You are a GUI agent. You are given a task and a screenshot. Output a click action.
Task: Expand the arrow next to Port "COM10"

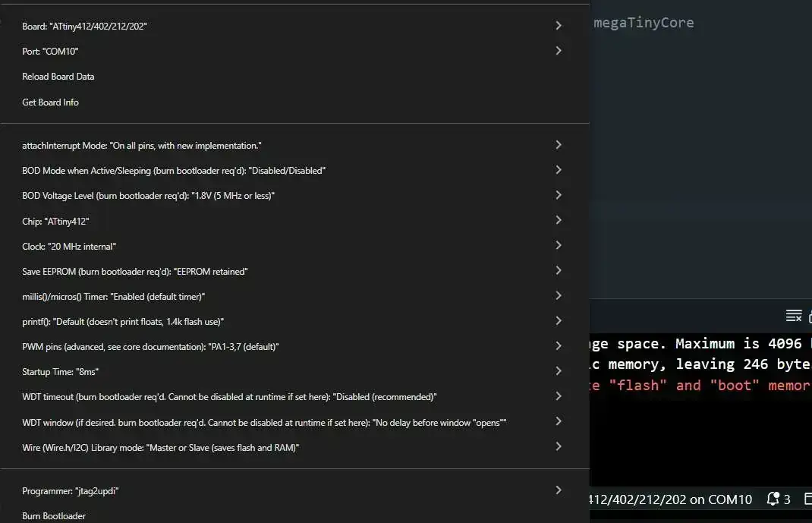tap(559, 51)
